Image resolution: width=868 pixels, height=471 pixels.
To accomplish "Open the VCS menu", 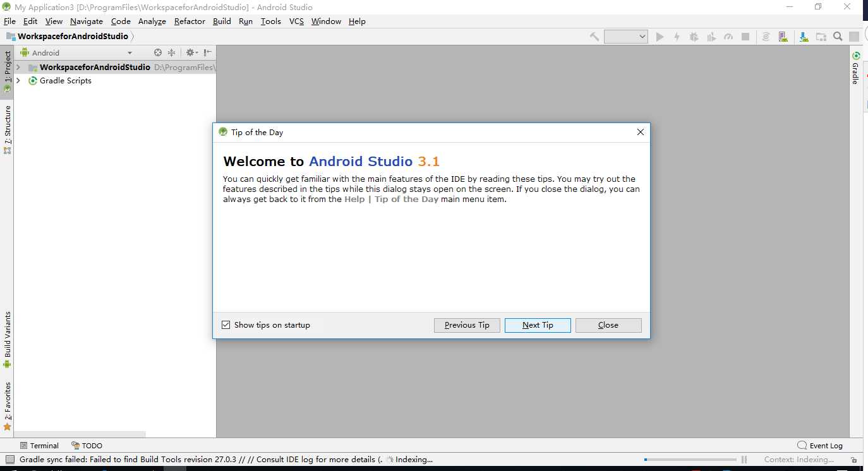I will click(296, 21).
